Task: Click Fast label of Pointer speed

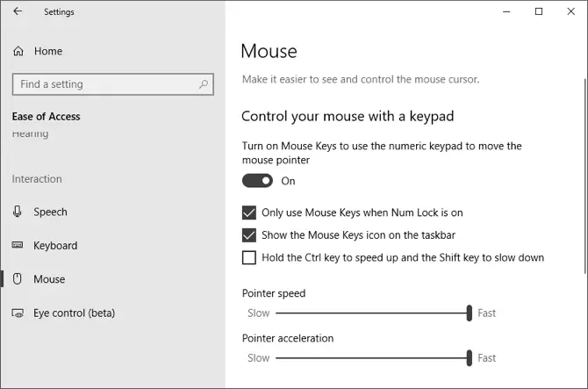Action: 486,313
